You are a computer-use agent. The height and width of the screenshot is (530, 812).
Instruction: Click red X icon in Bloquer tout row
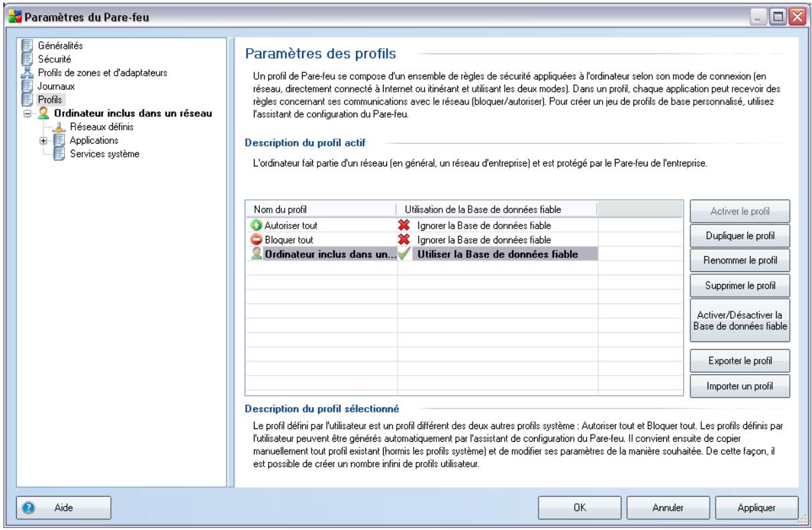click(x=404, y=239)
